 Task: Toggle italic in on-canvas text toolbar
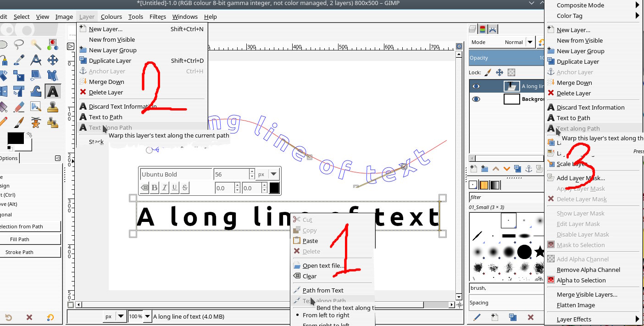pos(165,188)
